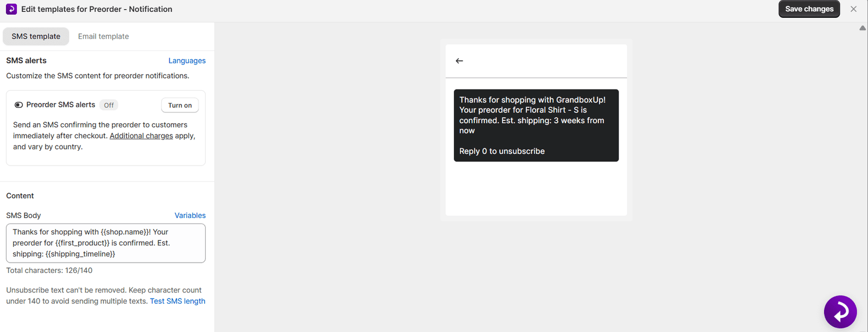Open the Languages link

click(x=187, y=61)
